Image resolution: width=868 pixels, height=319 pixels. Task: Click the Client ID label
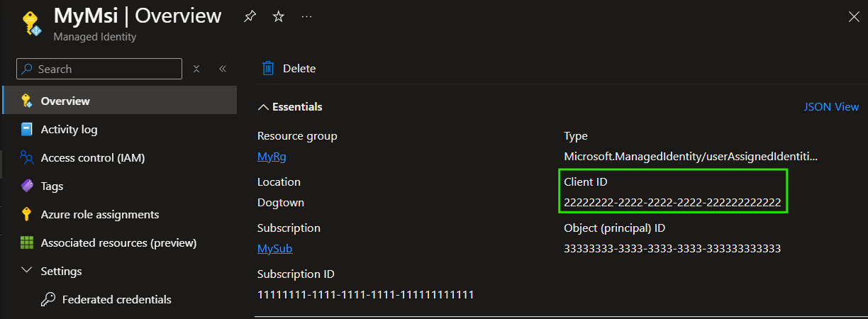click(x=586, y=182)
